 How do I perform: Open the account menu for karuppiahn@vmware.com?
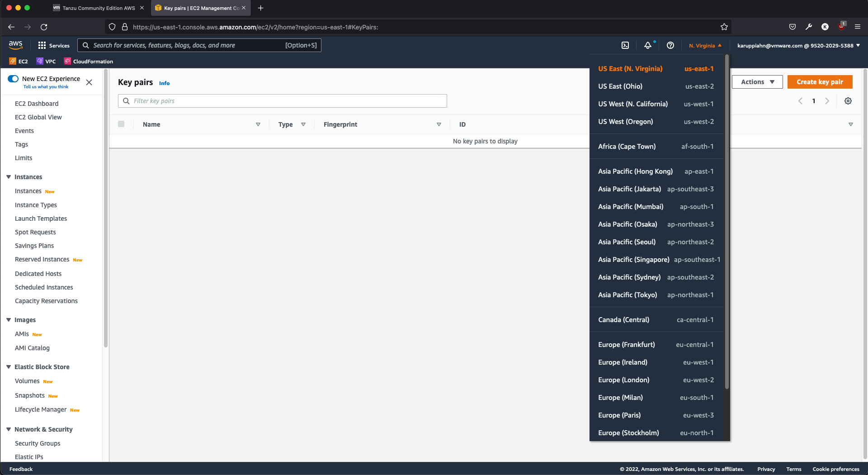(x=798, y=46)
